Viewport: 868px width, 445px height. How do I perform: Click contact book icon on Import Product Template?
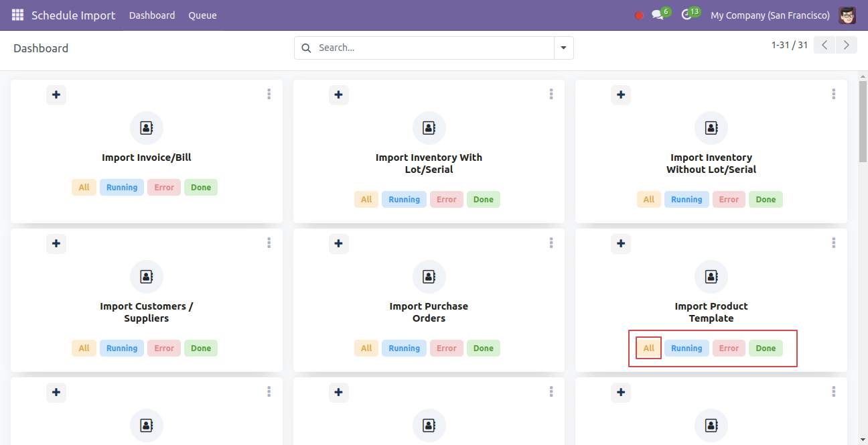pyautogui.click(x=711, y=277)
